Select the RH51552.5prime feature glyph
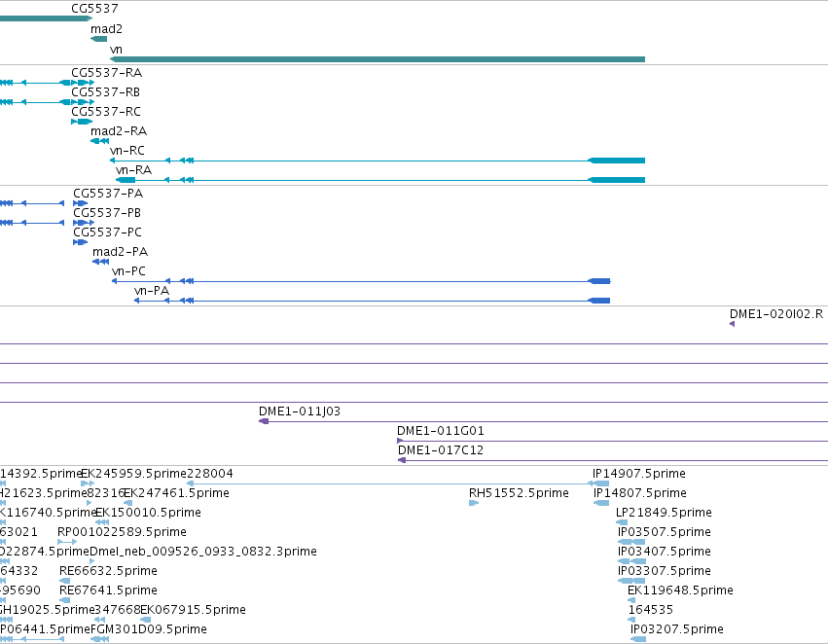Image resolution: width=828 pixels, height=644 pixels. point(474,503)
